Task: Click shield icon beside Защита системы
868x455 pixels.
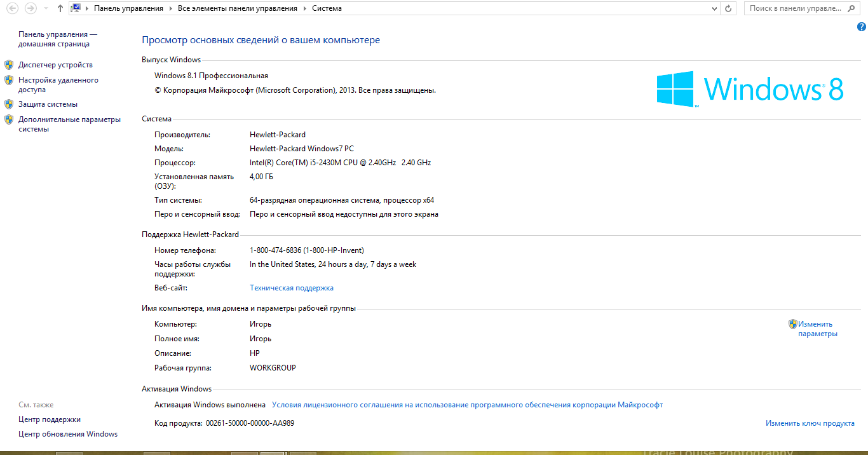Action: point(9,104)
